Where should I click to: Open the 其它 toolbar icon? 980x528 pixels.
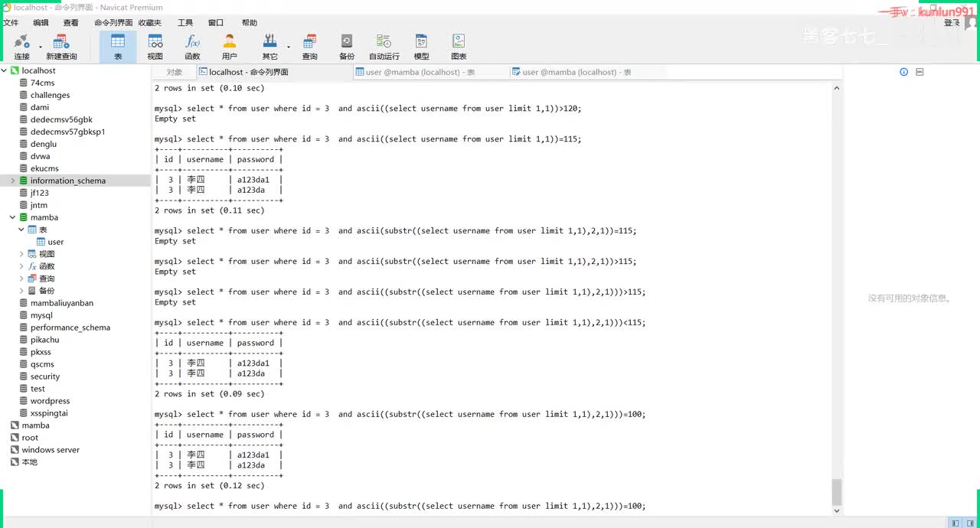pyautogui.click(x=269, y=47)
